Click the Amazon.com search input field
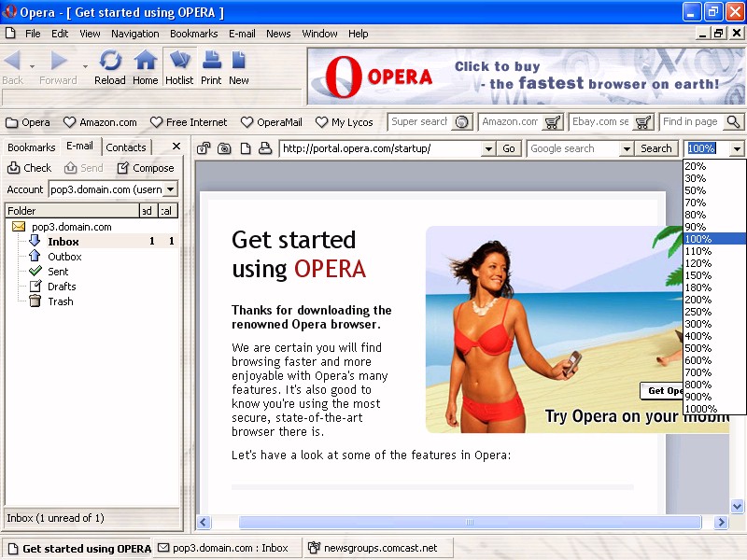The height and width of the screenshot is (560, 747). [511, 122]
